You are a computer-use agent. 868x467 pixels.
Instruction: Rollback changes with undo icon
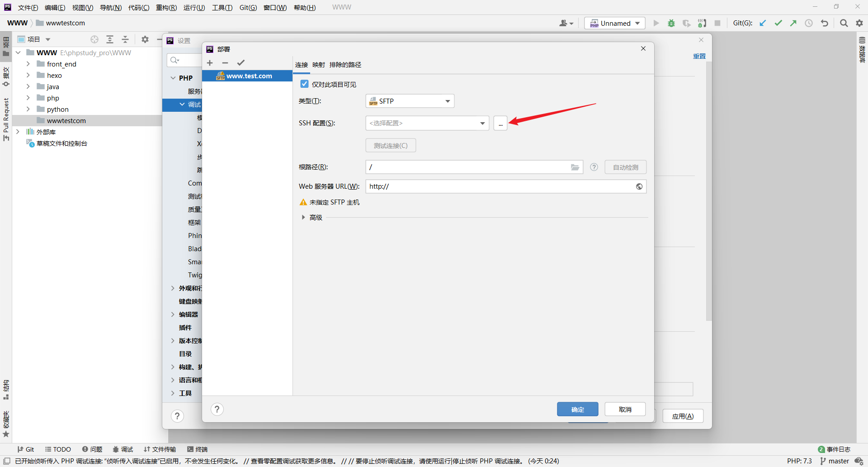click(x=825, y=23)
